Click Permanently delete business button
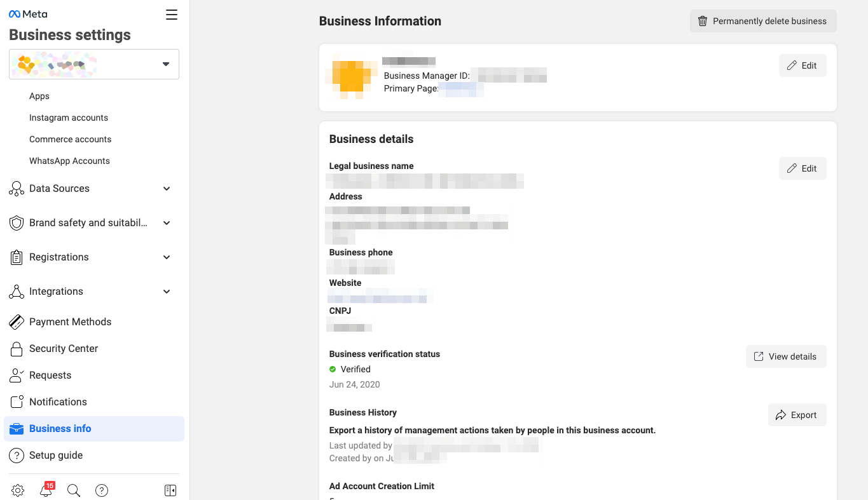This screenshot has height=500, width=868. click(x=763, y=21)
